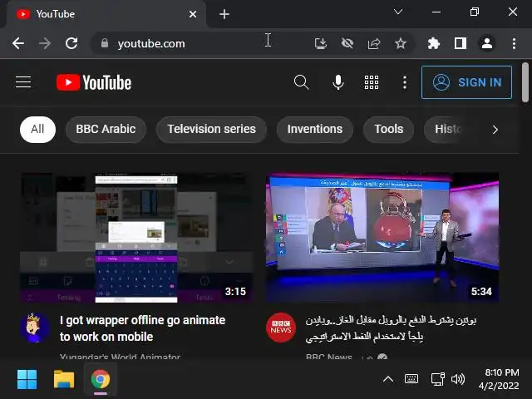Open the Chrome three-dot menu
Screen dimensions: 532x399
point(514,43)
